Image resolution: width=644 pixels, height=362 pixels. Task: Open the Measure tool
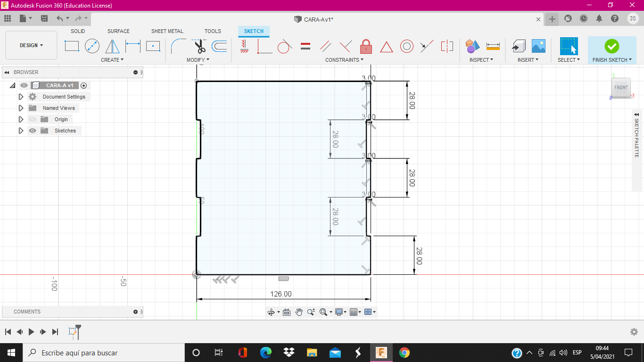coord(493,46)
